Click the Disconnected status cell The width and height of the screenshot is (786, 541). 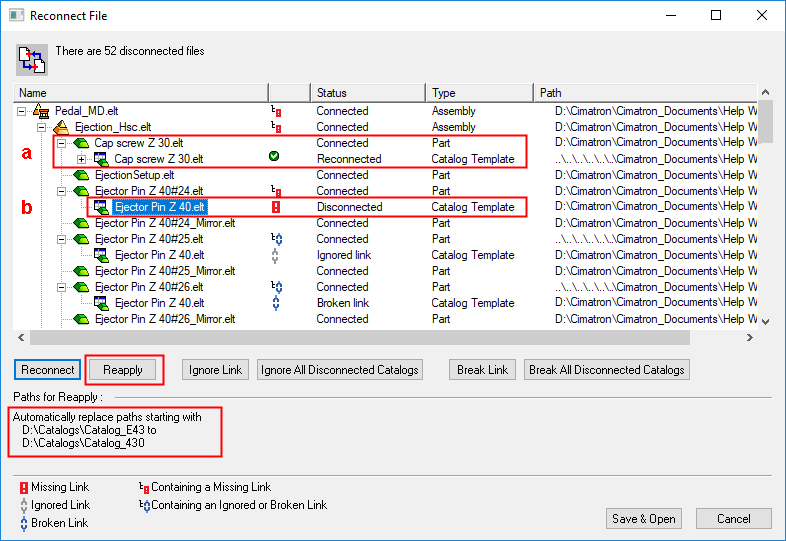coord(349,207)
